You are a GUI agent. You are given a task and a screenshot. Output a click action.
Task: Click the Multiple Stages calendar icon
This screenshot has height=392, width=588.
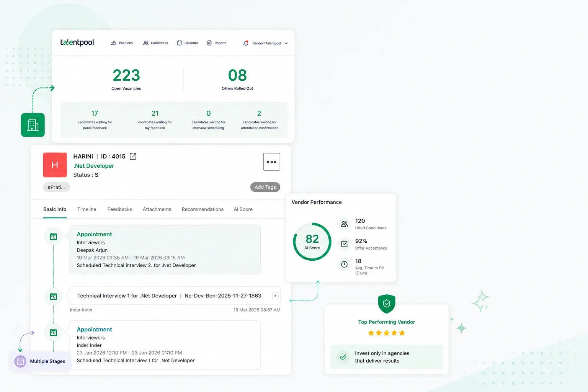[x=20, y=361]
